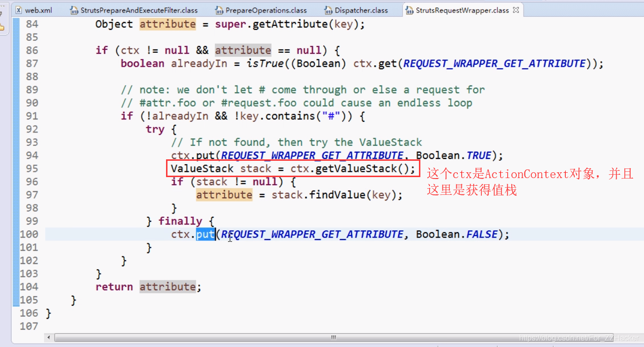Viewport: 644px width, 347px height.
Task: Click 'ctx.get' call on line 87
Action: [375, 63]
